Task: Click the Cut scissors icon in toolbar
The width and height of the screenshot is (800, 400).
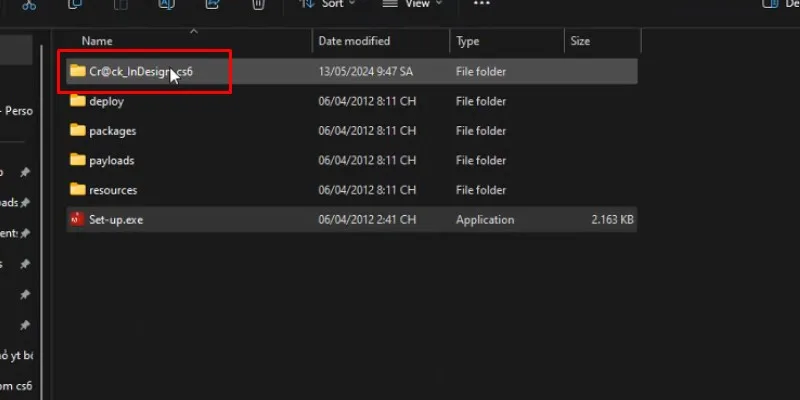Action: pos(29,4)
